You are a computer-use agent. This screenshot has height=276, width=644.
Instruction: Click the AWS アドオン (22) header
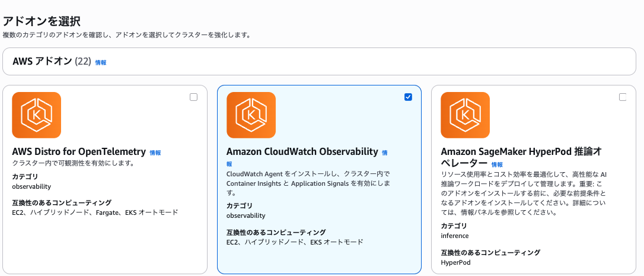click(x=52, y=62)
